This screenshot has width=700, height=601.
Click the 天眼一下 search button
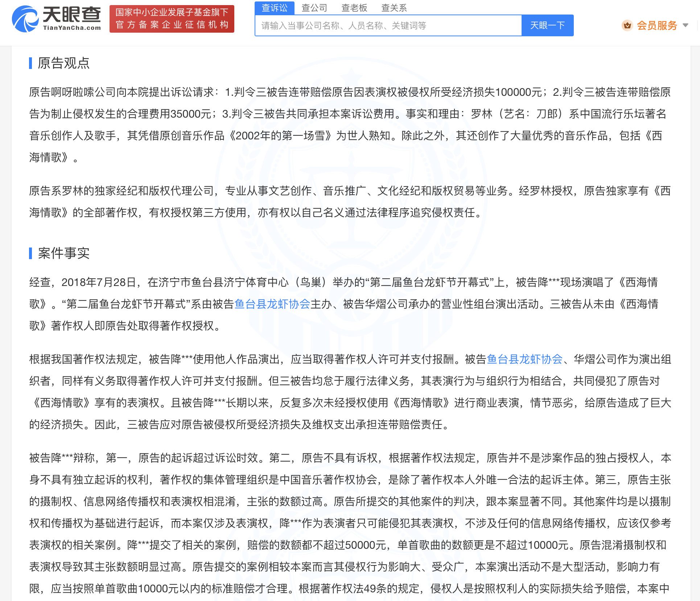[548, 25]
